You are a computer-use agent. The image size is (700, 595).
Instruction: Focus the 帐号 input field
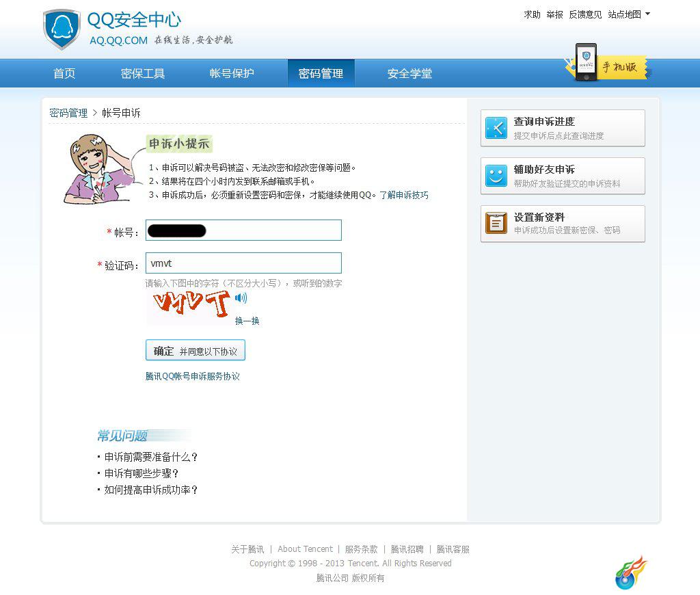click(244, 230)
